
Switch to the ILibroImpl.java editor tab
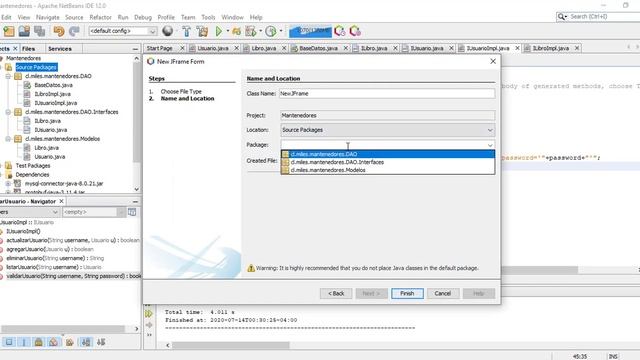click(551, 48)
